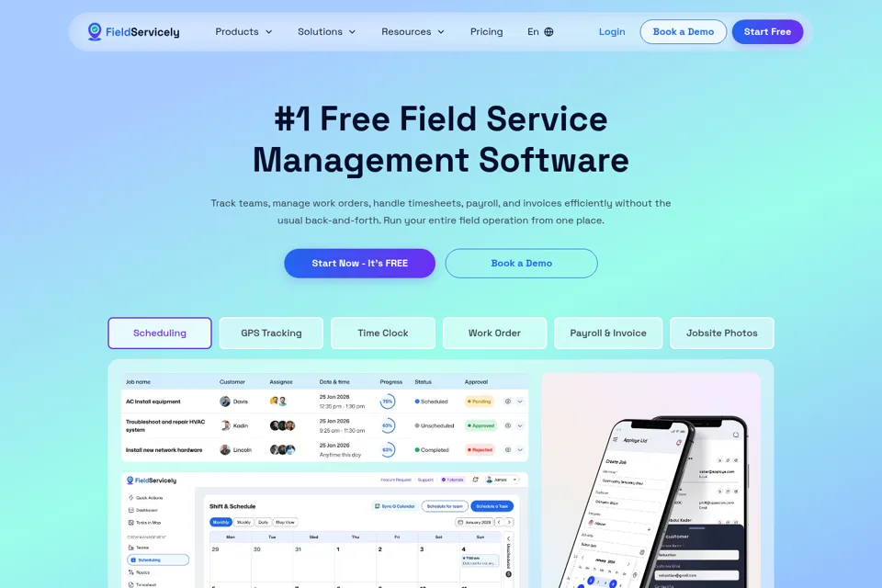The width and height of the screenshot is (882, 588).
Task: Click the Feature Request link
Action: point(396,480)
